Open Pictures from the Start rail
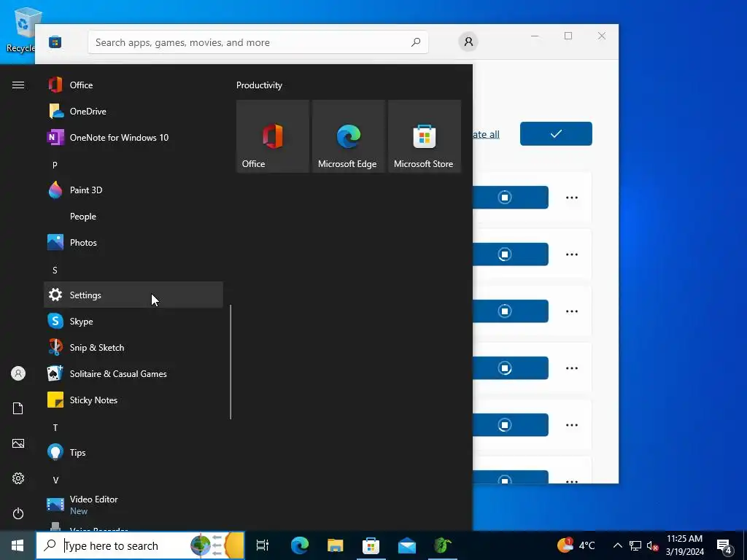Screen dimensions: 747x560 [18, 443]
